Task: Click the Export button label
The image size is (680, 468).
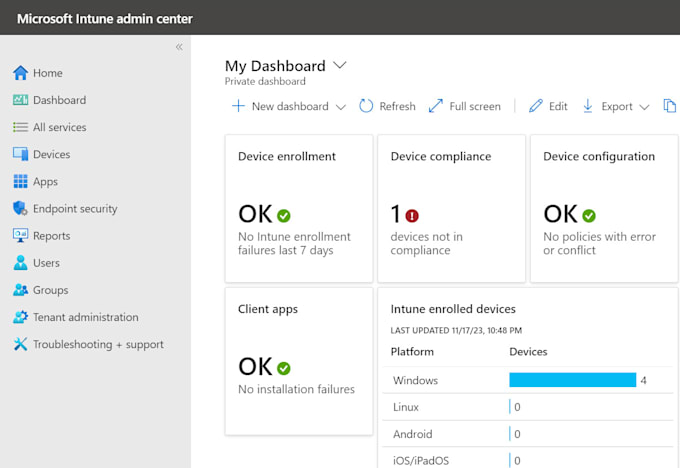Action: (617, 107)
